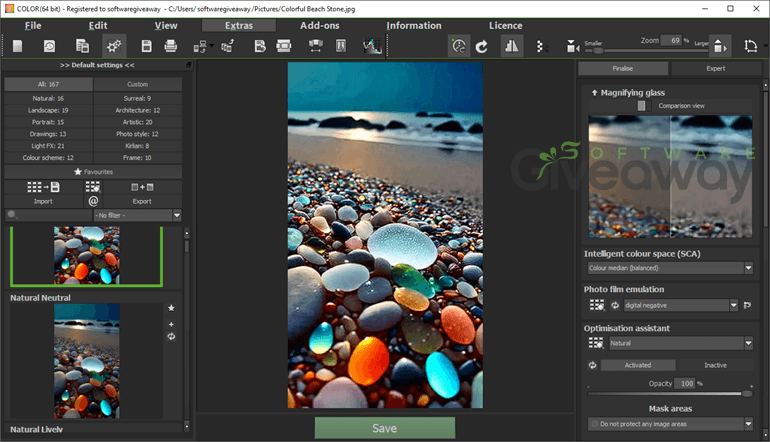Add Natural Neutral preset to favourites star

pos(171,308)
